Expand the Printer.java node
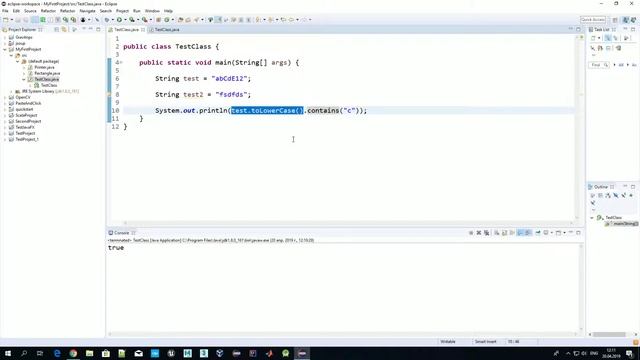 click(x=24, y=67)
